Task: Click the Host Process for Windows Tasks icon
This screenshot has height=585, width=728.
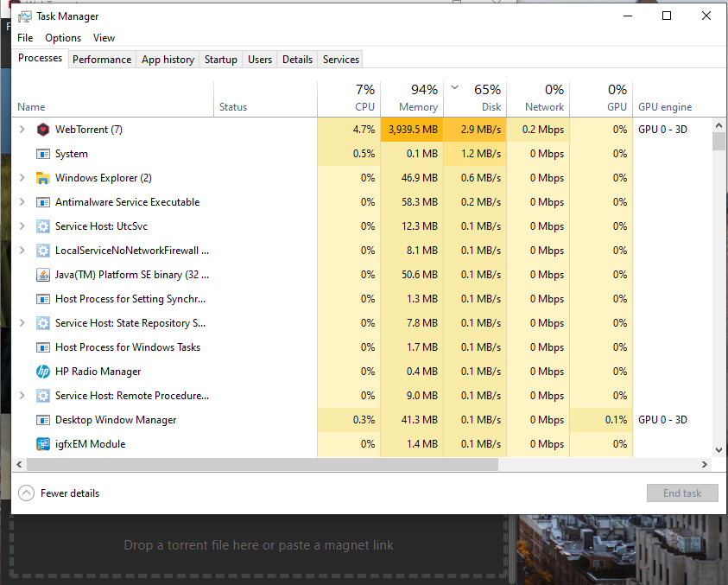Action: coord(42,347)
